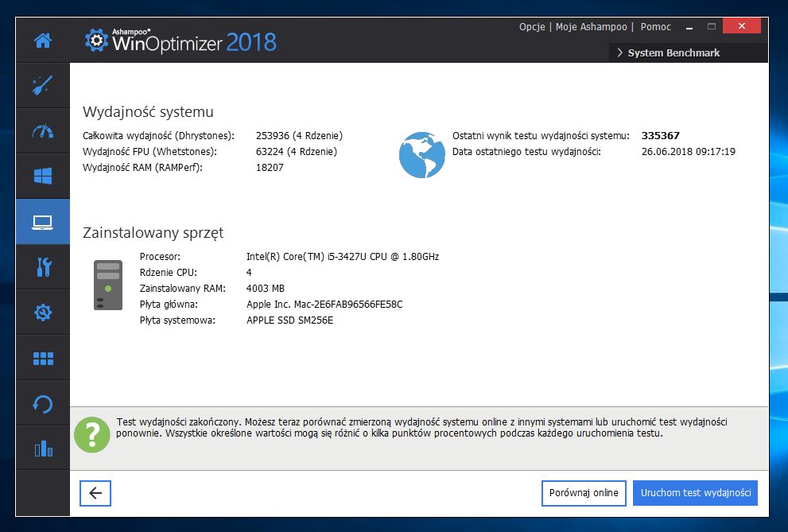Click the Dhrystones value 253936 (4 Rdzenie)
This screenshot has height=532, width=788.
pos(299,136)
